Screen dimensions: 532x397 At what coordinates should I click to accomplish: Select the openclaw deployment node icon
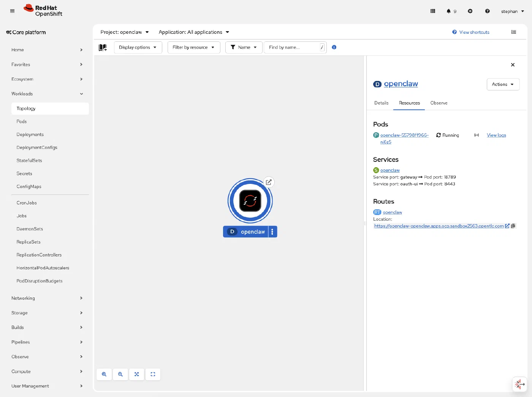[250, 201]
